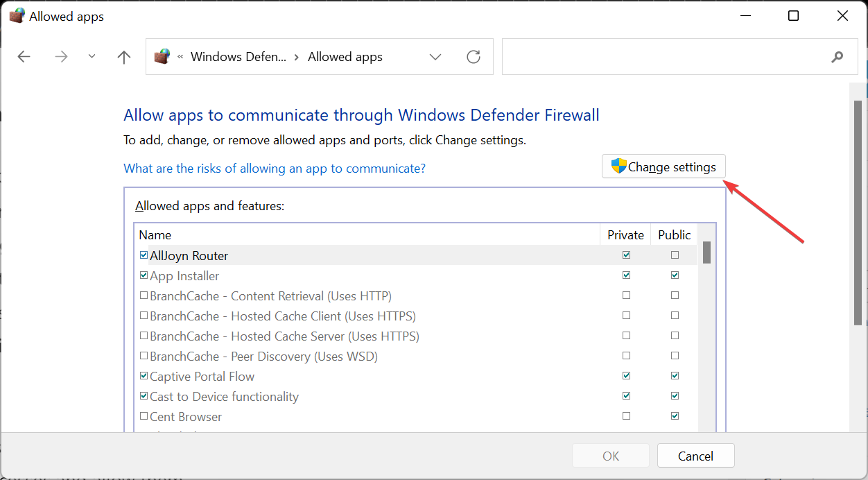Toggle Private for Cast to Device functionality
This screenshot has width=868, height=480.
[627, 396]
